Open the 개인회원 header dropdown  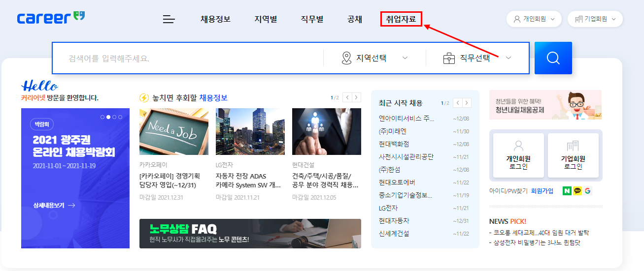tap(534, 19)
